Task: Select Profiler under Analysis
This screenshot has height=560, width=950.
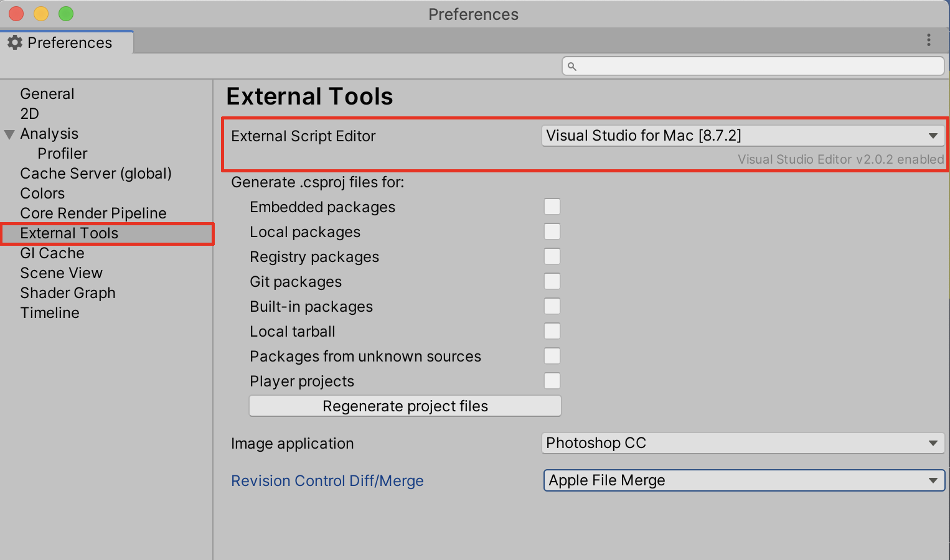Action: coord(62,154)
